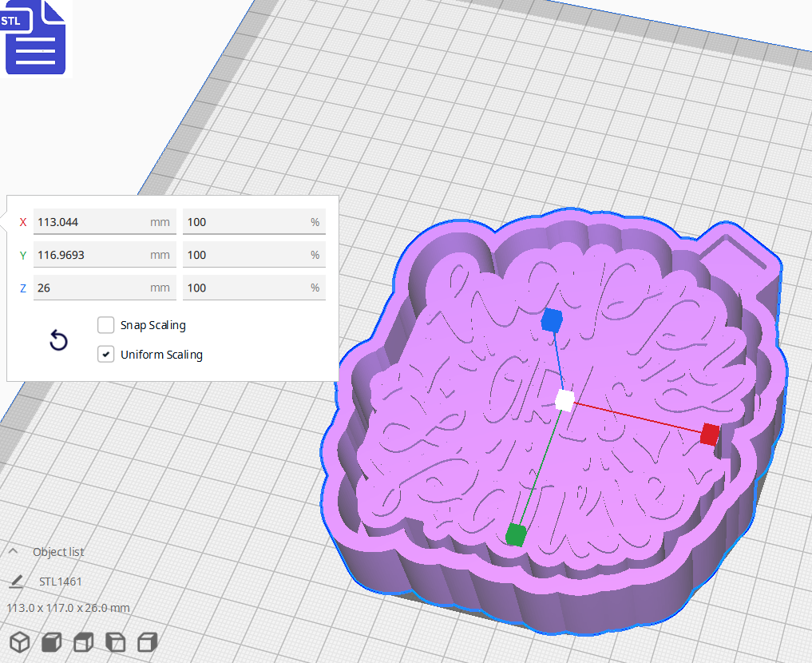Click the Z dimension mm field
This screenshot has height=663, width=812.
click(92, 288)
